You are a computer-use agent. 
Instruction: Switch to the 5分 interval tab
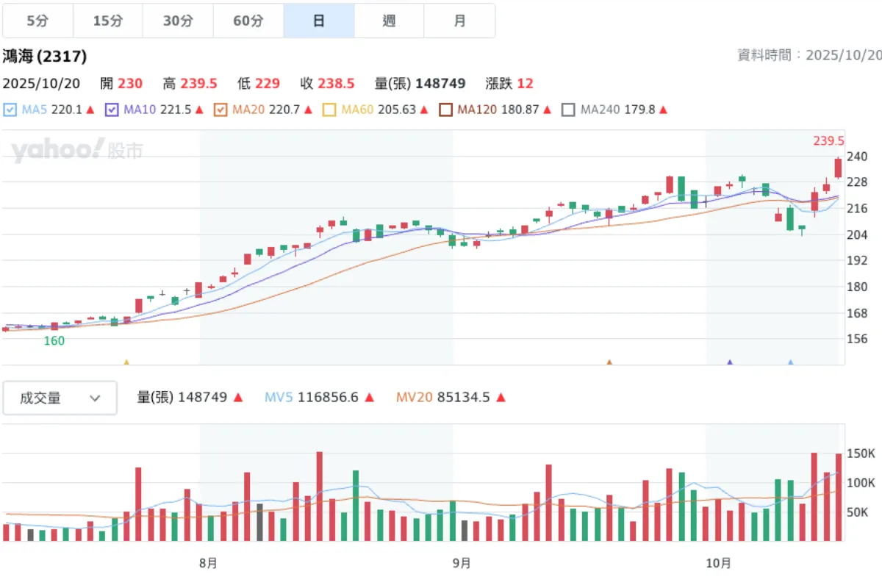(x=37, y=21)
